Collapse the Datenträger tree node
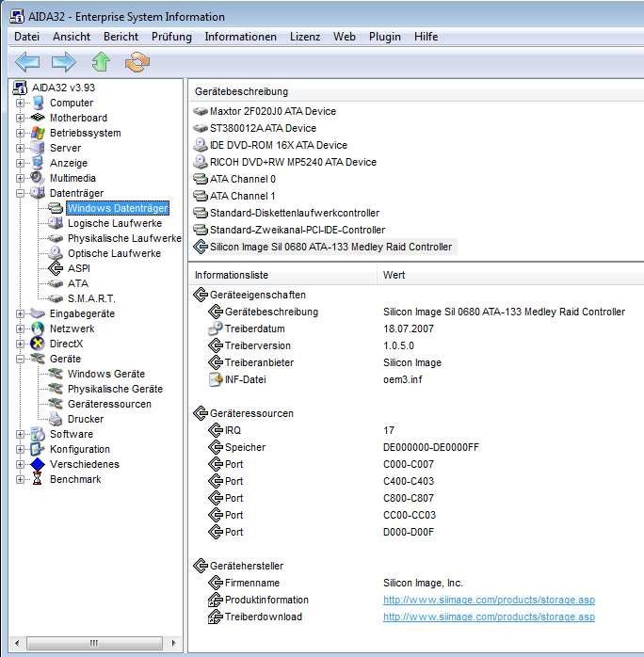This screenshot has width=644, height=657. (20, 193)
